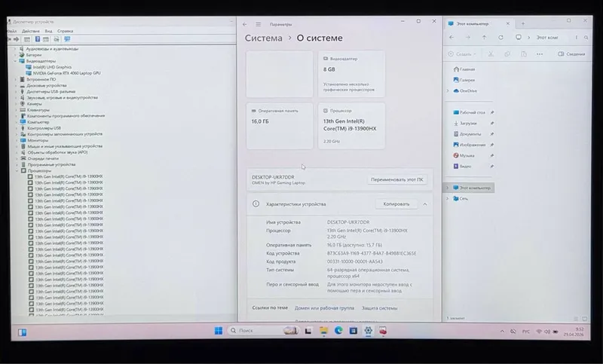Click the Paste icon in Explorer toolbar
This screenshot has height=364, width=603.
point(523,54)
